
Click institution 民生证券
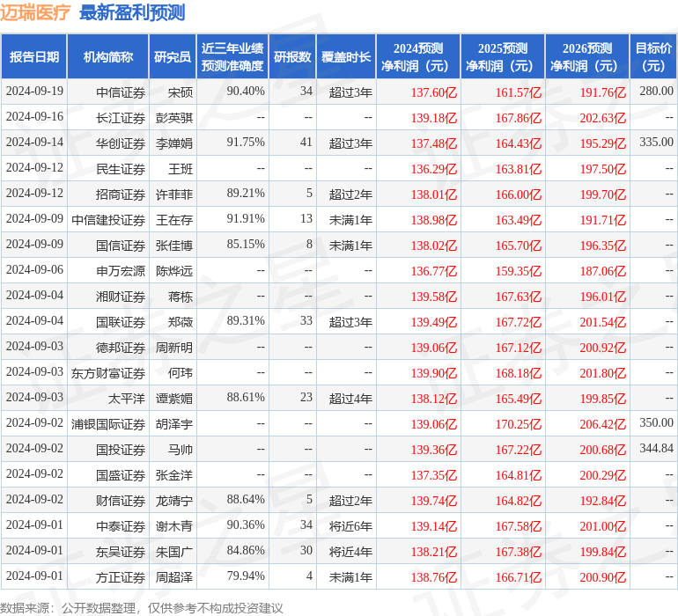click(x=121, y=169)
